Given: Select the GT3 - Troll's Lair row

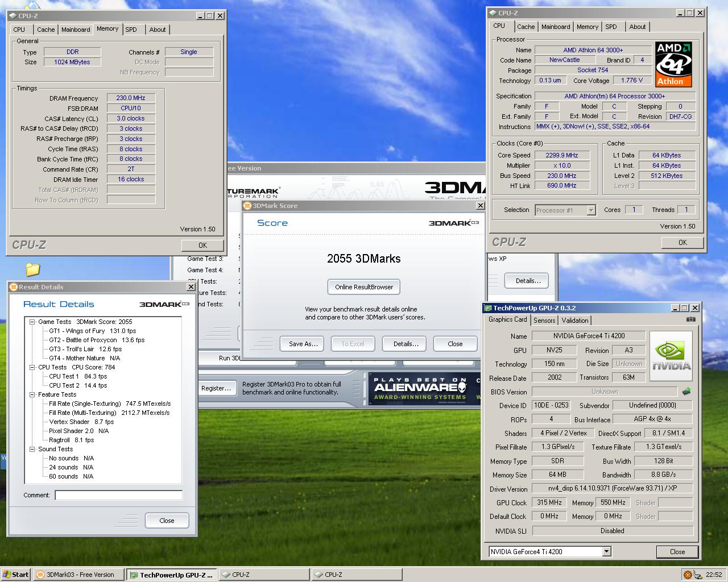Looking at the screenshot, I should click(85, 349).
